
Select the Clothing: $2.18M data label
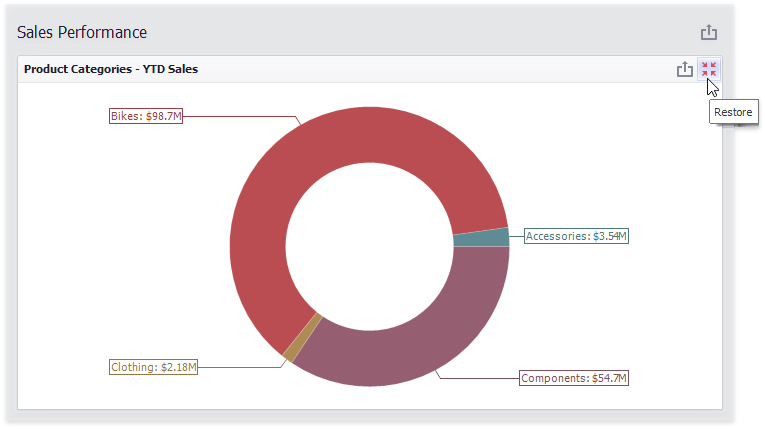(x=154, y=367)
